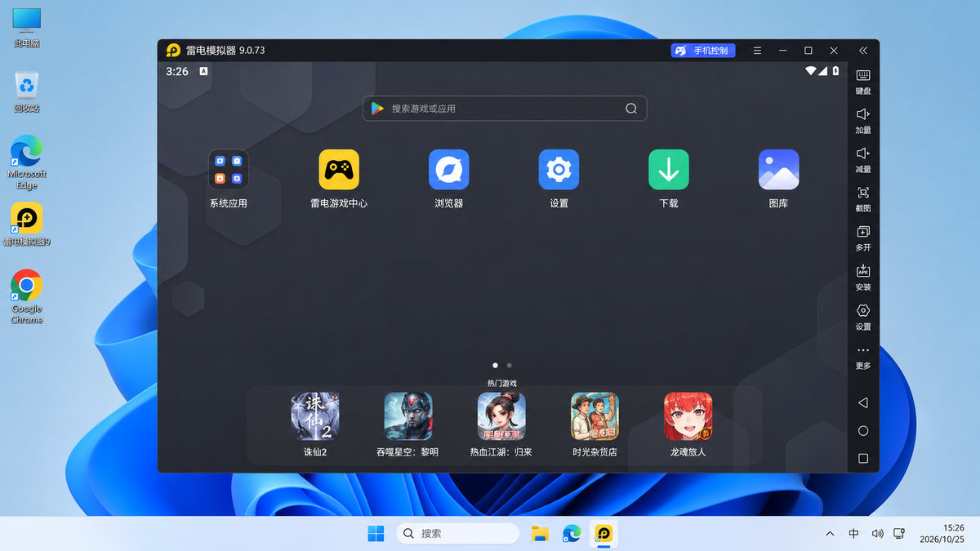Tap the Android back triangle button

pyautogui.click(x=863, y=402)
